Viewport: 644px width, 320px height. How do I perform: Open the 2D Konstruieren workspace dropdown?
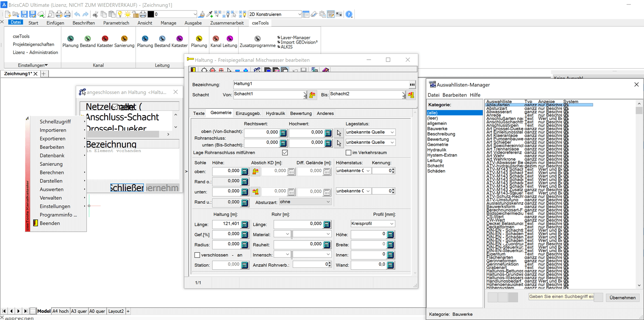[x=299, y=14]
